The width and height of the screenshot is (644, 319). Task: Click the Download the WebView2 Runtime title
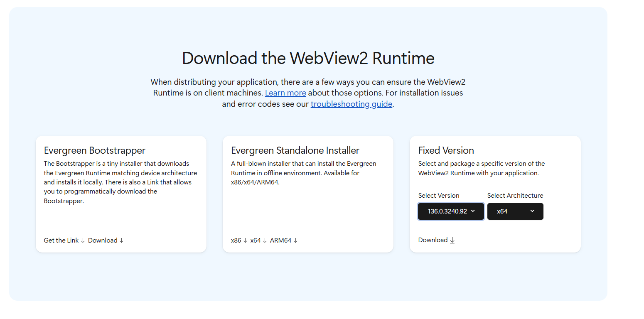308,58
